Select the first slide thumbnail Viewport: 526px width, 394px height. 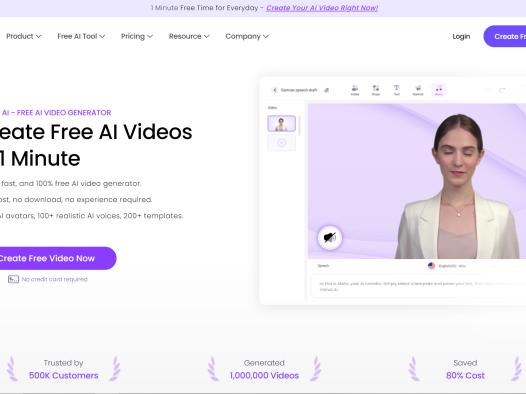point(281,123)
